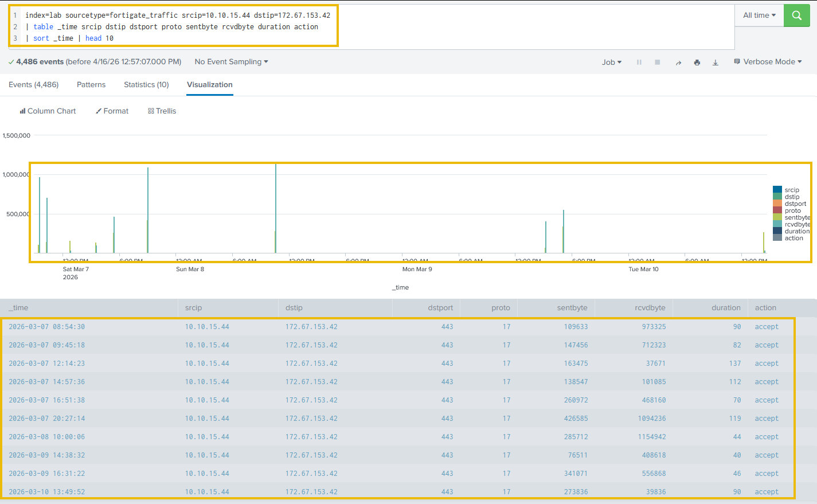Viewport: 817px width, 504px height.
Task: Click timestamp 2026-03-09 14:38:32
Action: tap(46, 455)
